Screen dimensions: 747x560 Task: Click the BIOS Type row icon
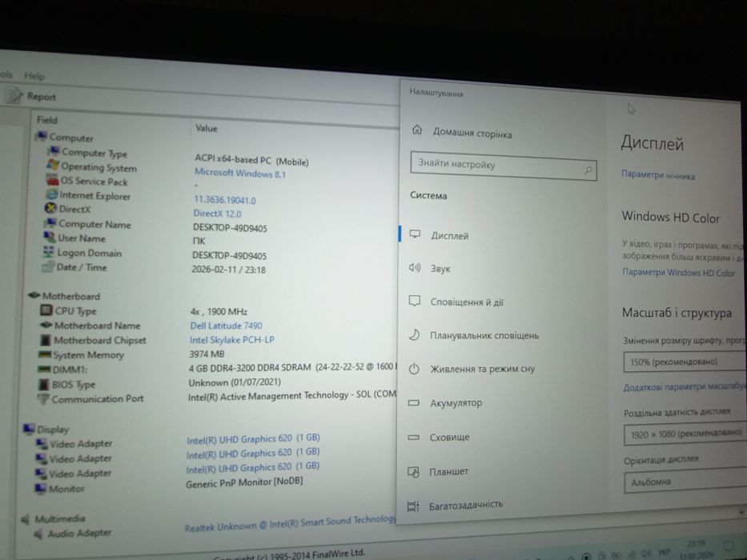[44, 384]
